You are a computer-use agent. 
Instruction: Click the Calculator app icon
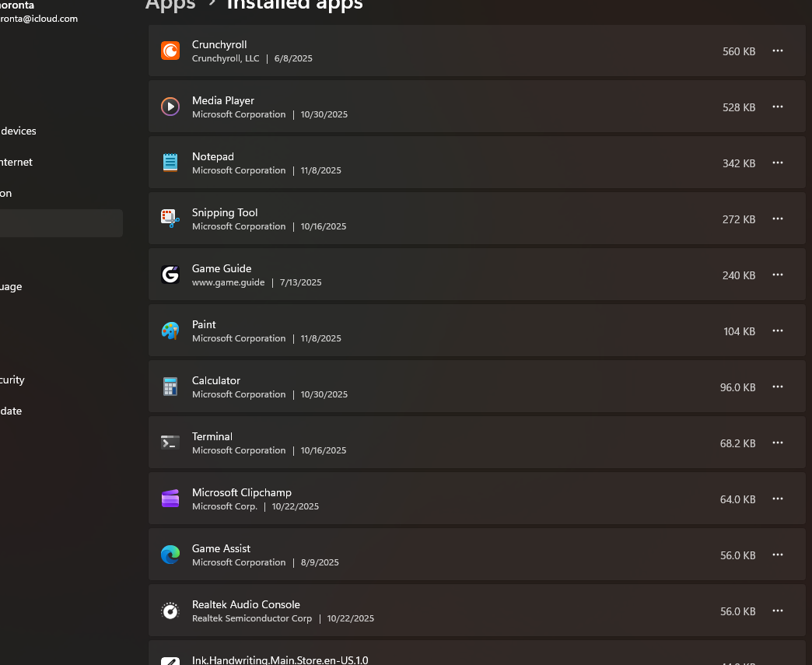pyautogui.click(x=170, y=387)
